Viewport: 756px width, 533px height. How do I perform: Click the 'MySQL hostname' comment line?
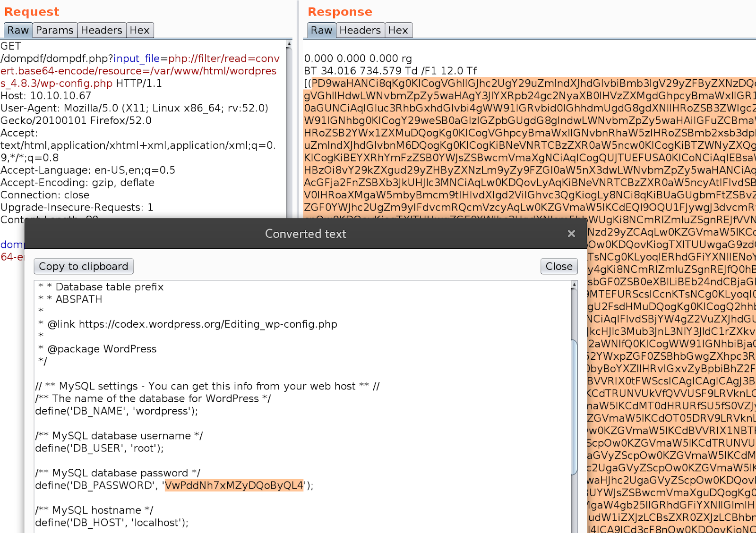point(94,510)
